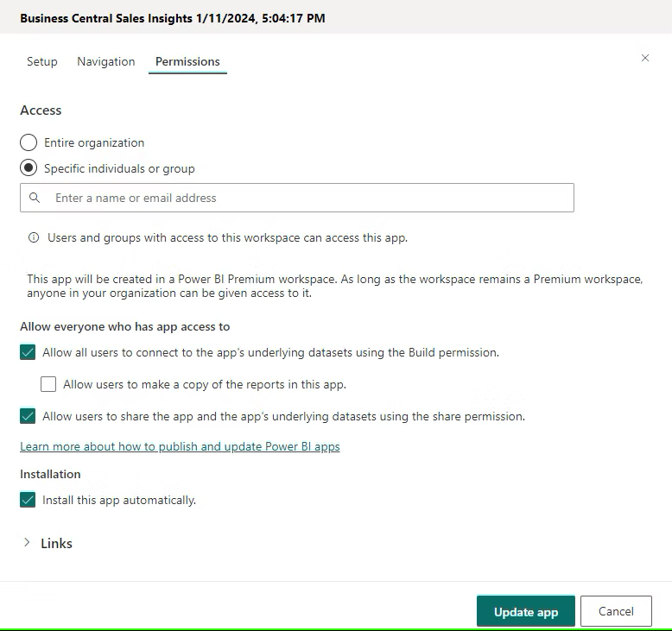Click the info icon beside workspace access note

[x=34, y=237]
